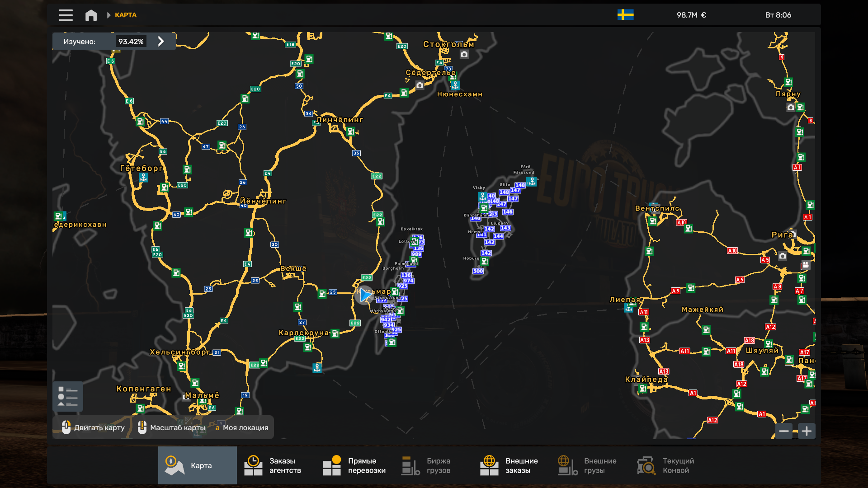
Task: Select the port anchor icon at Лиепая
Action: [629, 308]
